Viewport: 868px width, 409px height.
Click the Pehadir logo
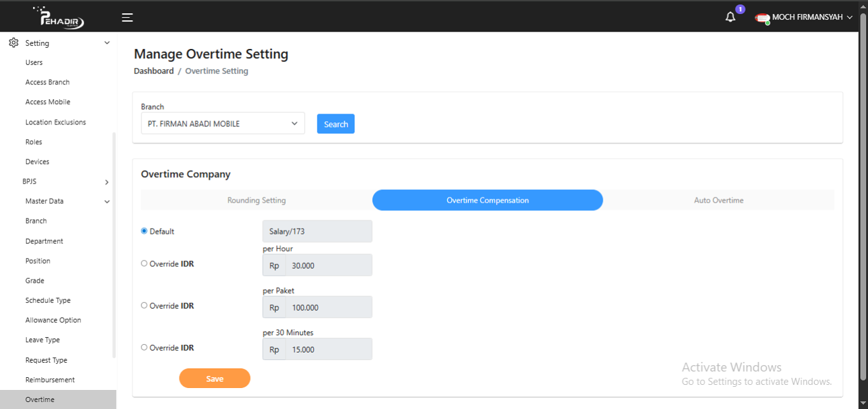[62, 18]
